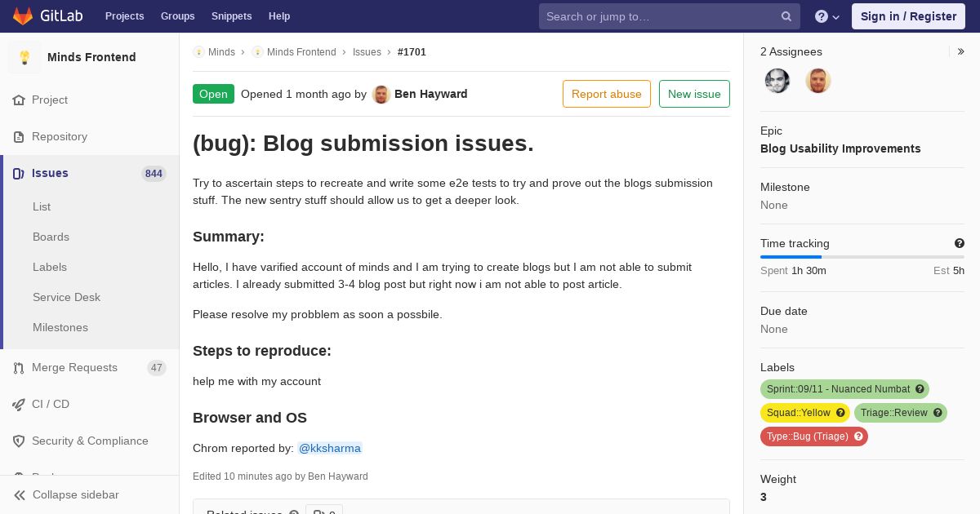Click the search magnifier icon
The height and width of the screenshot is (514, 980).
[x=786, y=16]
